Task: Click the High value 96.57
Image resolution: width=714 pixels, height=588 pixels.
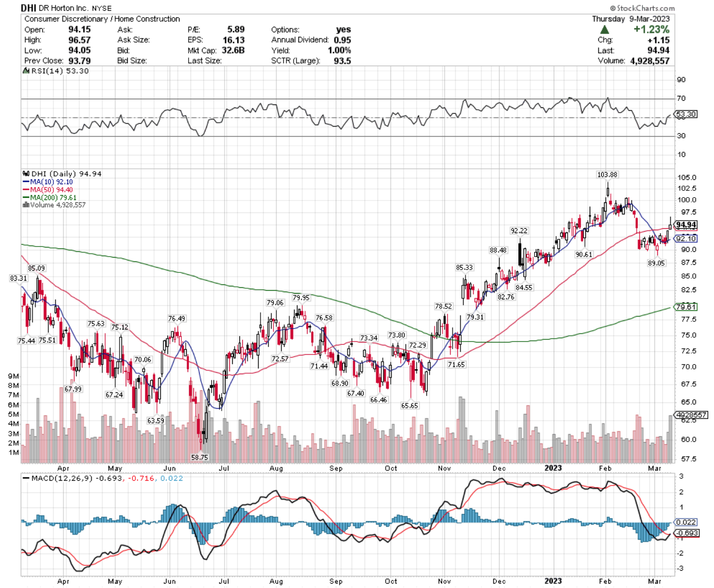Action: click(80, 40)
